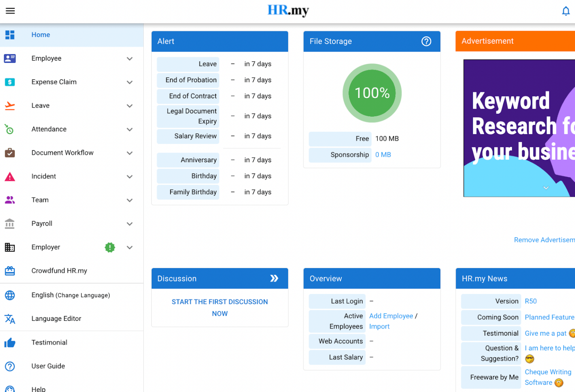575x392 pixels.
Task: Click the notification bell icon
Action: coord(565,11)
